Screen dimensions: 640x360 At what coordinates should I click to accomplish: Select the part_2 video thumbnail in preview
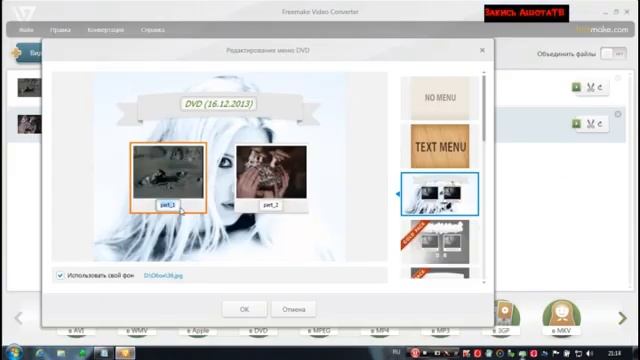click(x=271, y=172)
